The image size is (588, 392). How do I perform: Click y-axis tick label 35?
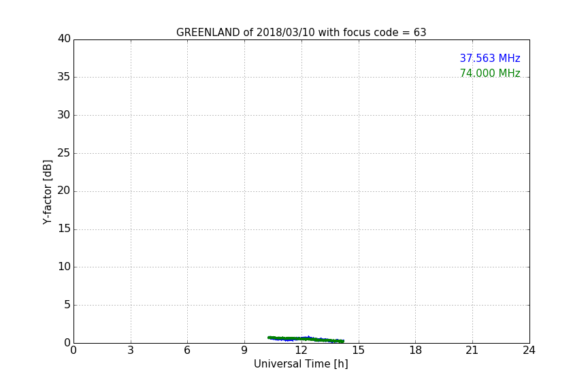point(64,77)
